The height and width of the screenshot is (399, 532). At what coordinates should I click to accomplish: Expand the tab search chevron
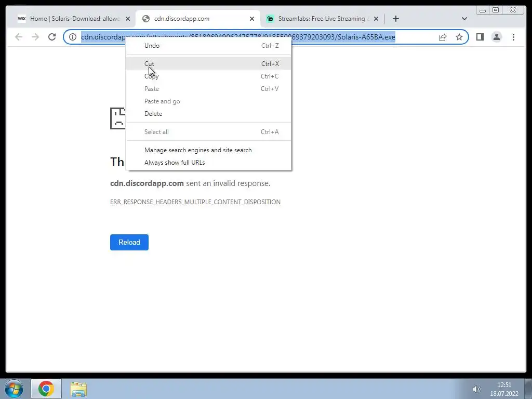(x=464, y=19)
